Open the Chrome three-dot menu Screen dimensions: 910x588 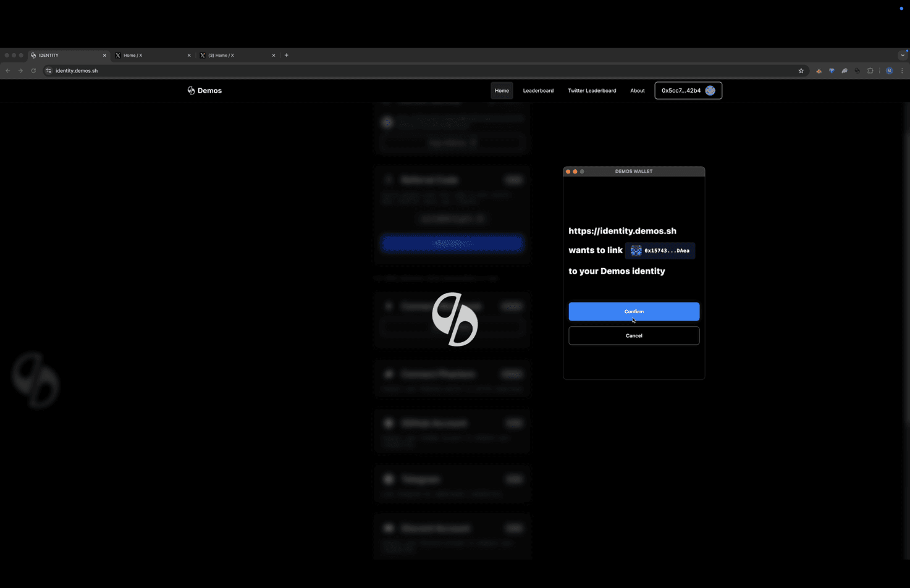click(903, 70)
